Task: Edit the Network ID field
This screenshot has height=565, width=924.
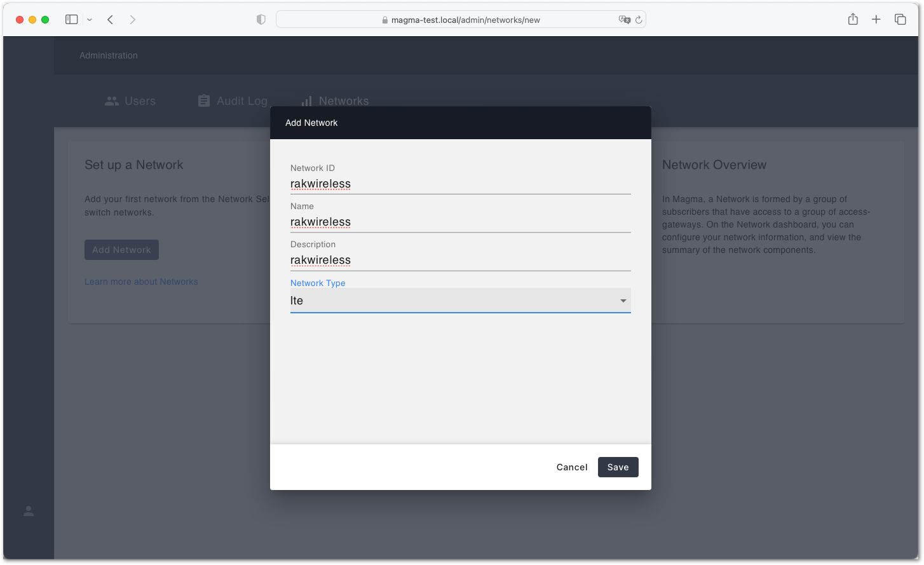Action: (461, 184)
